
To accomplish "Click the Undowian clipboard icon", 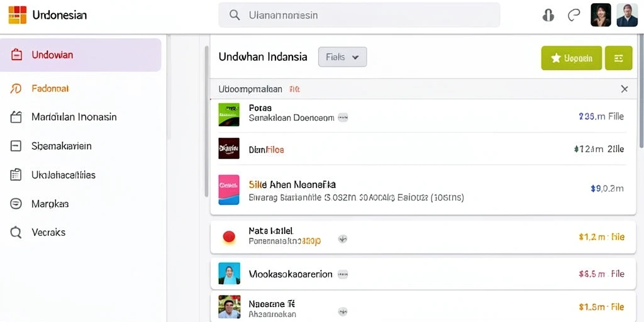I will pos(16,55).
